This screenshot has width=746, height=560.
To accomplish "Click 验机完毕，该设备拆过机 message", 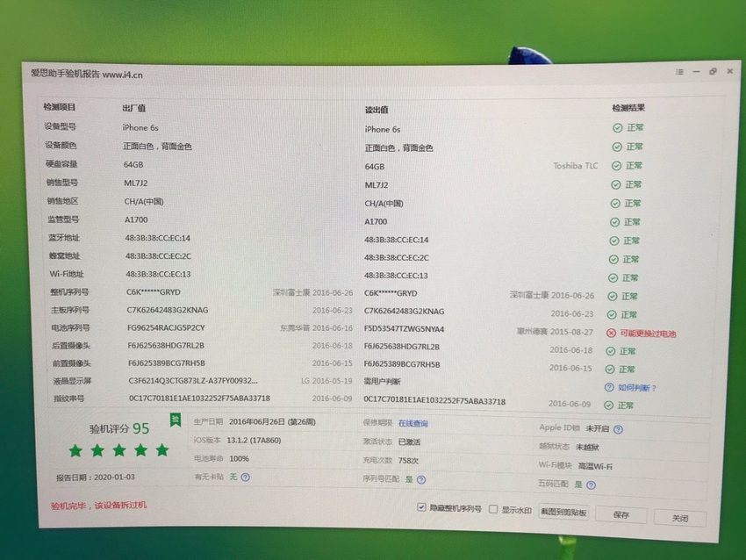I will (98, 506).
